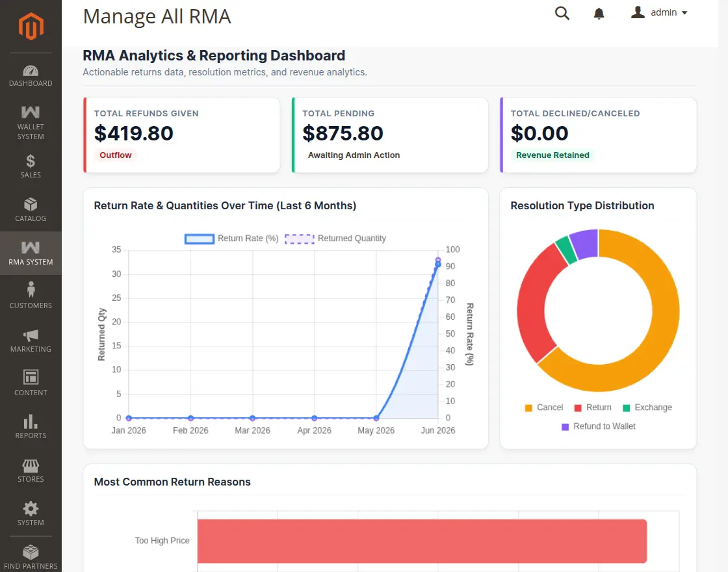
Task: Open the Marketing megaphone icon
Action: (31, 335)
